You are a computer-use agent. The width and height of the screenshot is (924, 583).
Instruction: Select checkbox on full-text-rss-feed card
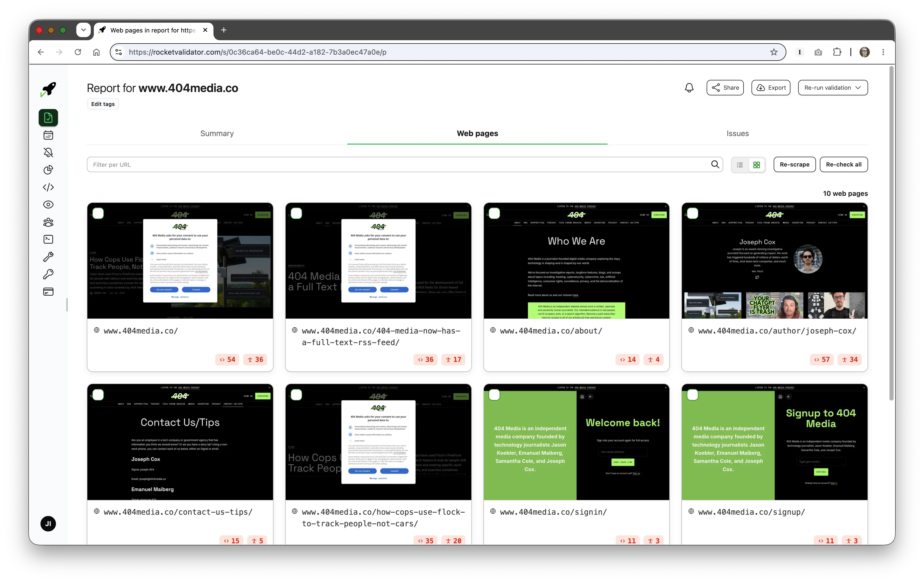click(x=296, y=214)
